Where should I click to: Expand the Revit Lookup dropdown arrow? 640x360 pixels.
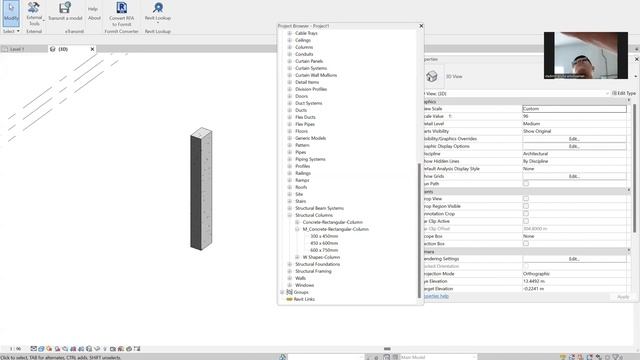click(158, 23)
